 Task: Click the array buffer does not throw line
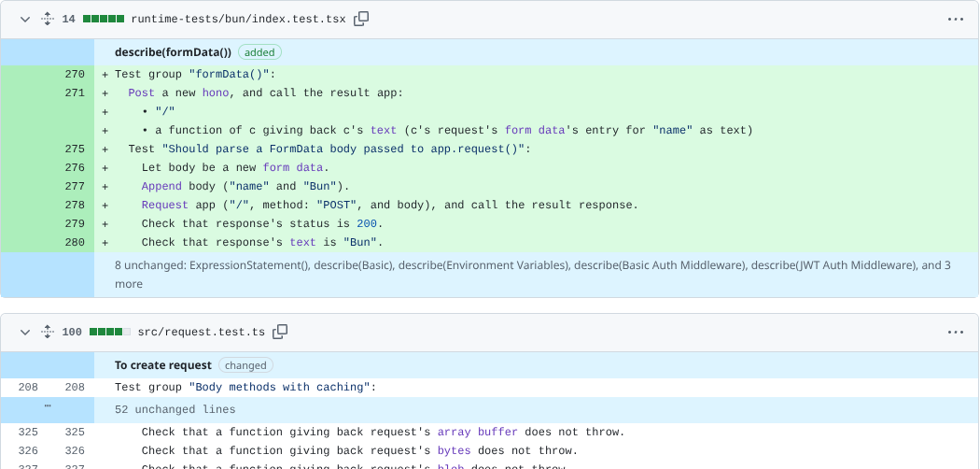[383, 433]
